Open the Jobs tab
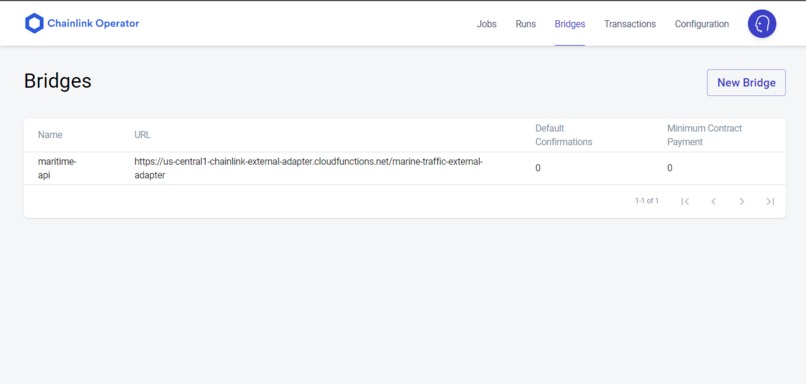Screen dimensions: 806x384 tap(486, 24)
